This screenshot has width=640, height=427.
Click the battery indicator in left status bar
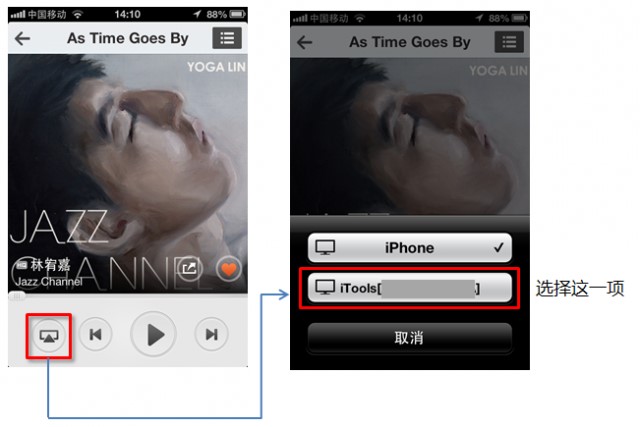[x=237, y=14]
